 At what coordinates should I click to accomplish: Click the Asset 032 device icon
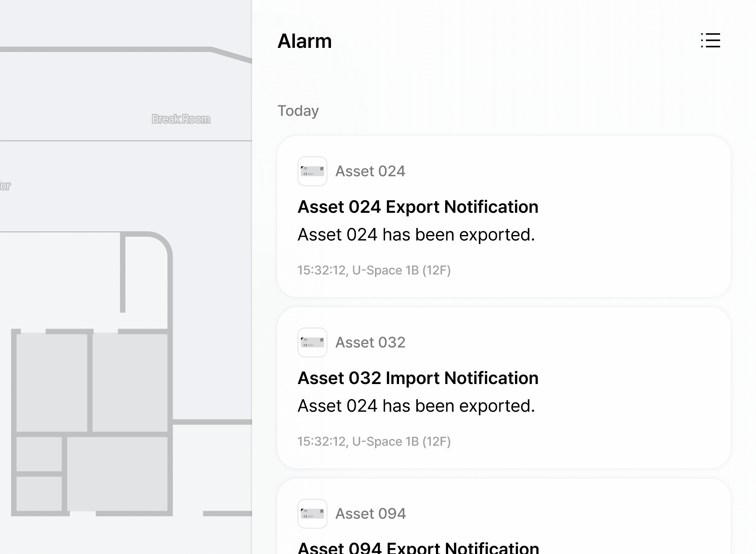click(x=312, y=342)
